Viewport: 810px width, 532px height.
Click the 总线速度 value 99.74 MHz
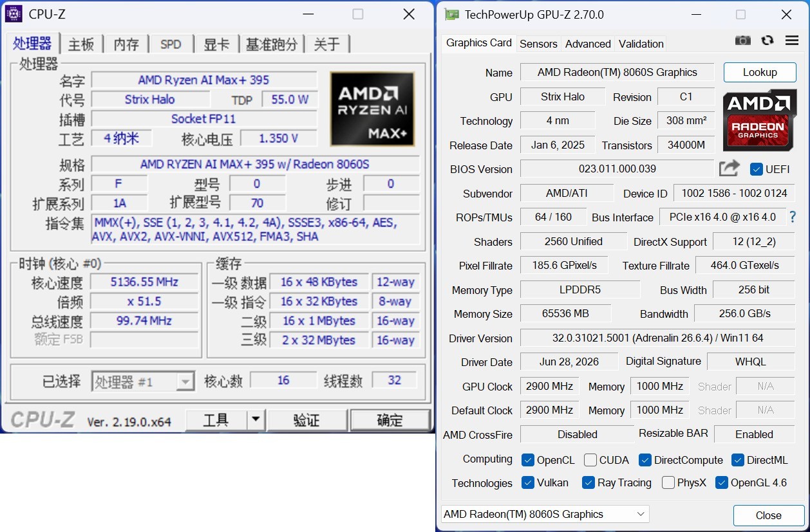[x=144, y=320]
